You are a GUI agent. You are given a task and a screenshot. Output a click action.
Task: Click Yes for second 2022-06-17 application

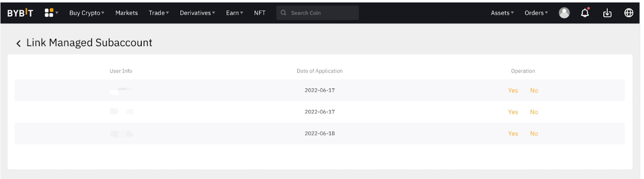click(x=513, y=112)
